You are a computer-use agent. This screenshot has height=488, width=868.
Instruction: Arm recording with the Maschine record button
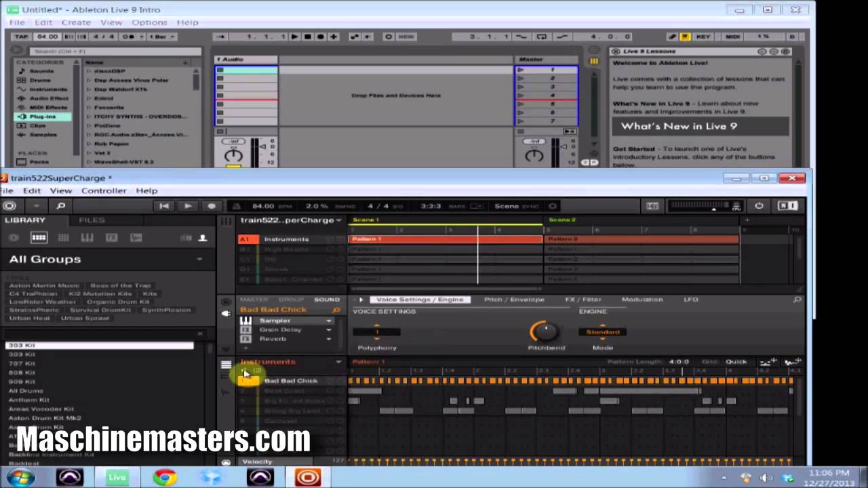pos(212,206)
